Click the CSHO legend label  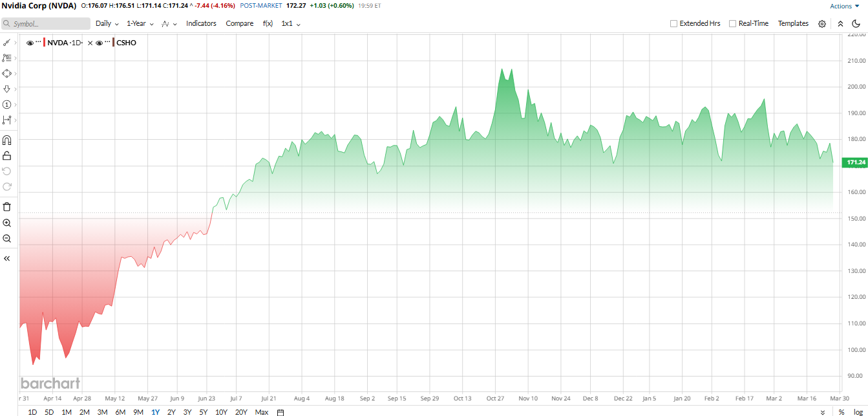coord(126,43)
